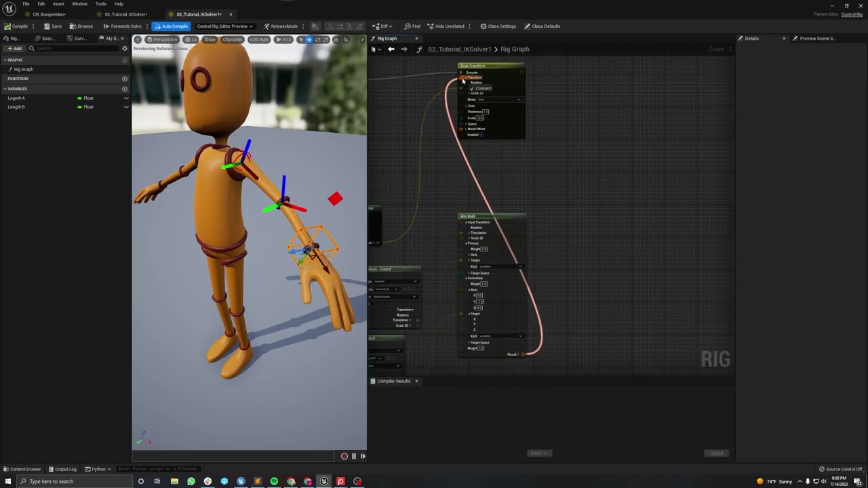Add a new function with plus icon

tap(124, 79)
